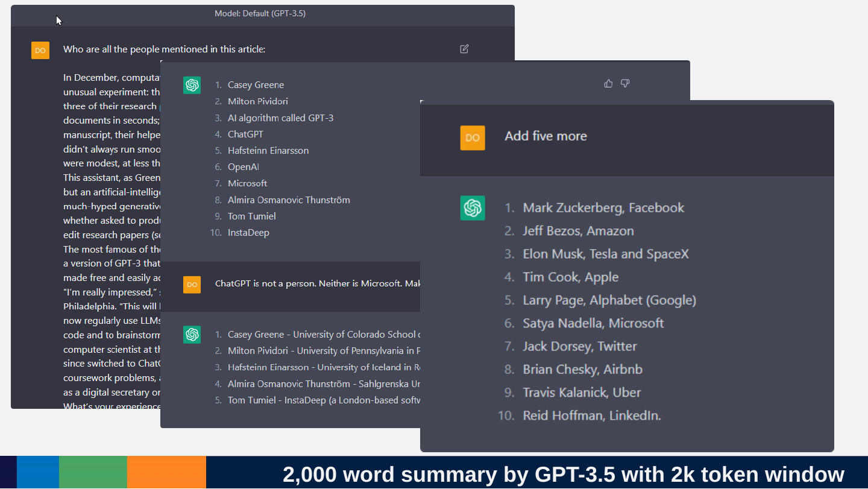The height and width of the screenshot is (489, 868).
Task: Select "Larry Page, Alphabet (Google)" row
Action: [609, 300]
